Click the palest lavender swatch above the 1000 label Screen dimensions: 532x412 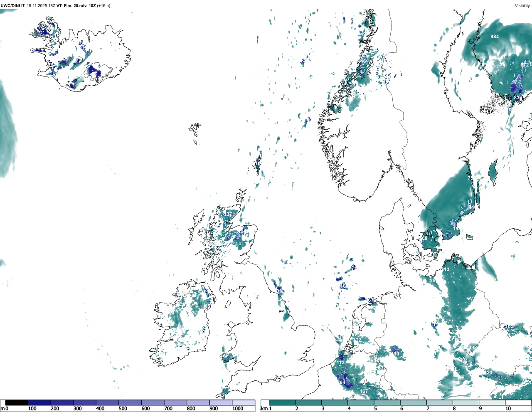(x=244, y=402)
